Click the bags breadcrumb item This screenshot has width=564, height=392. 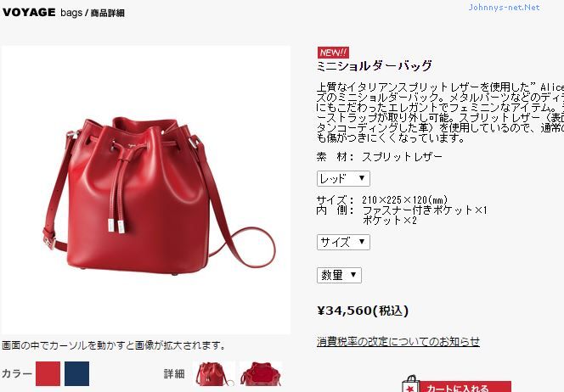coord(71,13)
